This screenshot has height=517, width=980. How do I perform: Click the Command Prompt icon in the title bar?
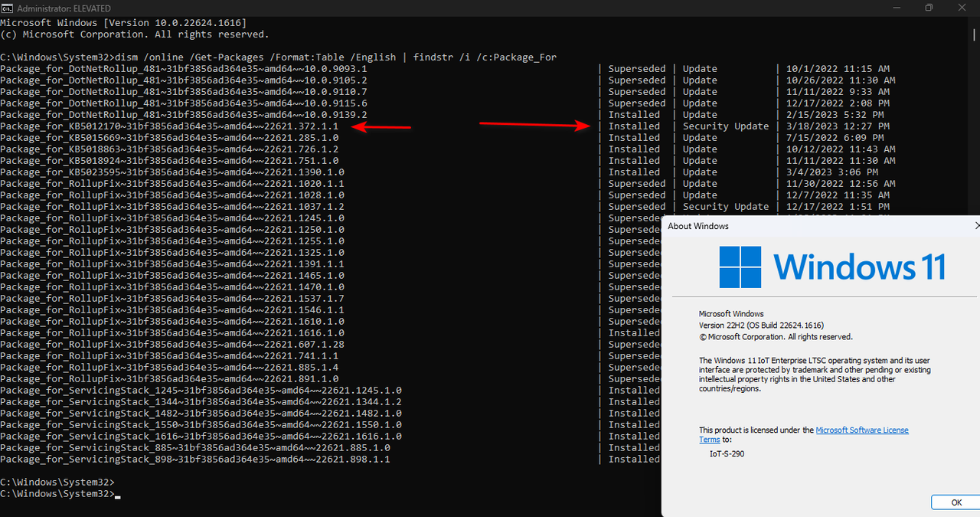point(7,8)
